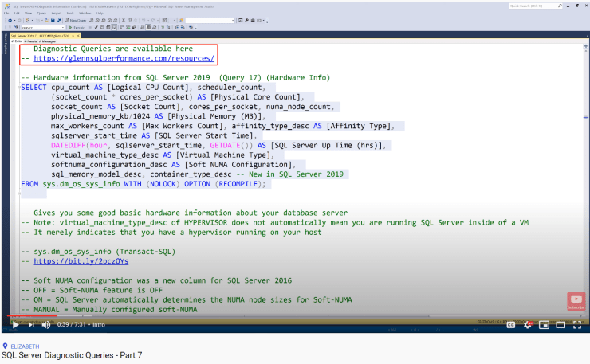Close the SQL query document tab
590x364 pixels.
(x=78, y=36)
